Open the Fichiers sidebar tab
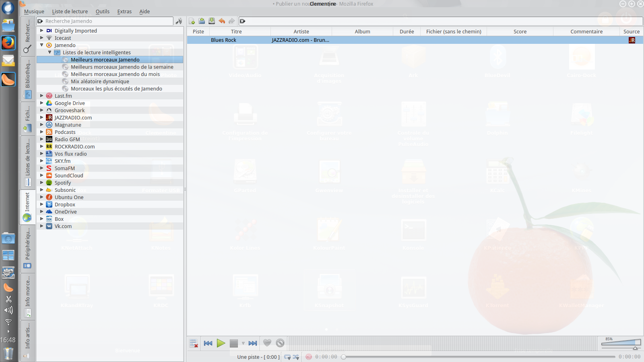 pyautogui.click(x=27, y=119)
